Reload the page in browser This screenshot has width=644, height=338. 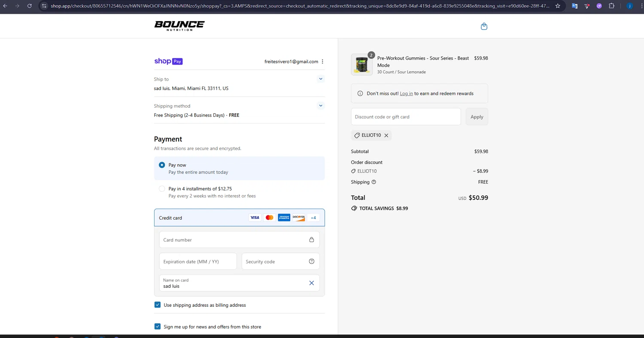(x=29, y=6)
